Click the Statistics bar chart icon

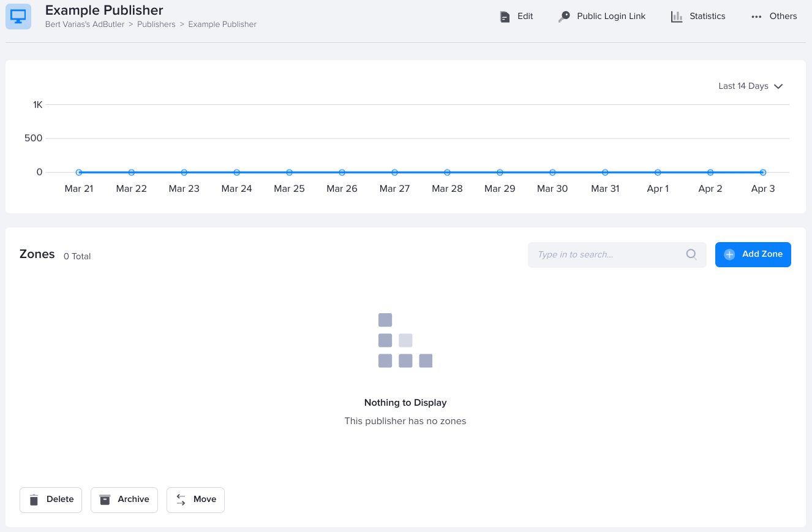(677, 17)
